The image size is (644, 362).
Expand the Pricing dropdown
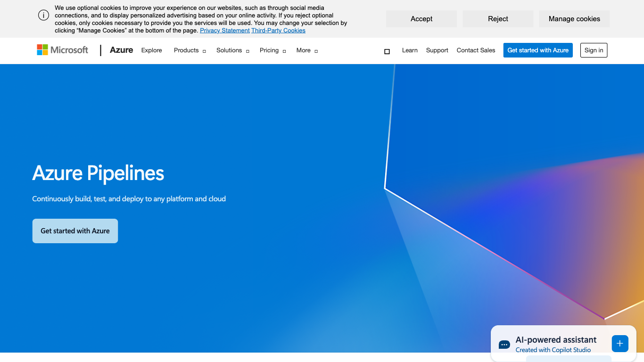pos(273,50)
